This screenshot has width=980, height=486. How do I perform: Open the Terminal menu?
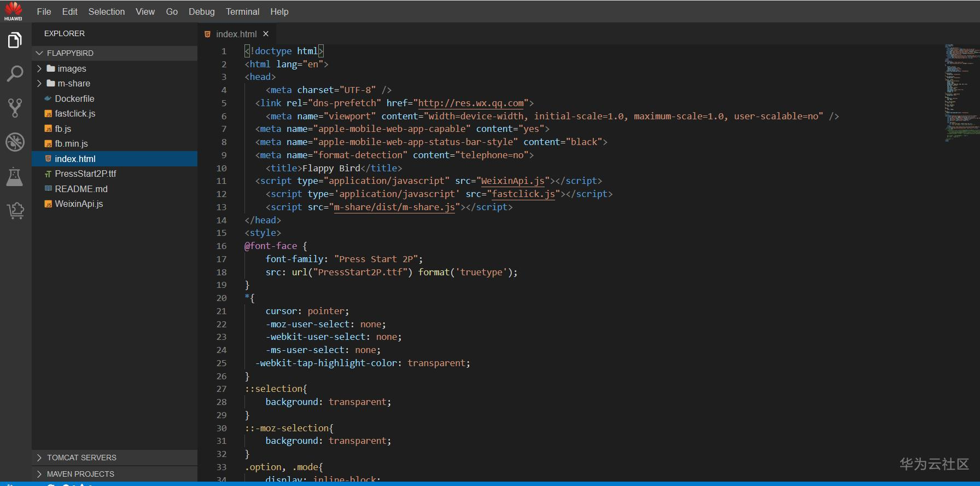242,11
